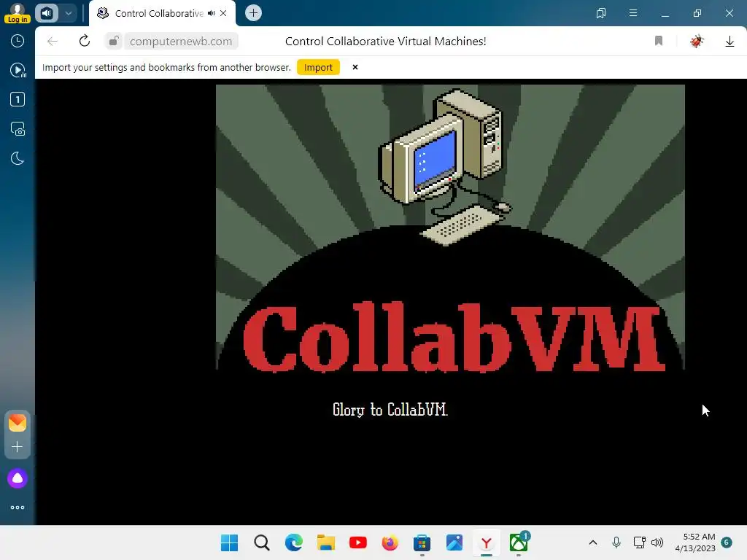The image size is (747, 560).
Task: Mute audio on the Control Collaborative tab
Action: 211,13
